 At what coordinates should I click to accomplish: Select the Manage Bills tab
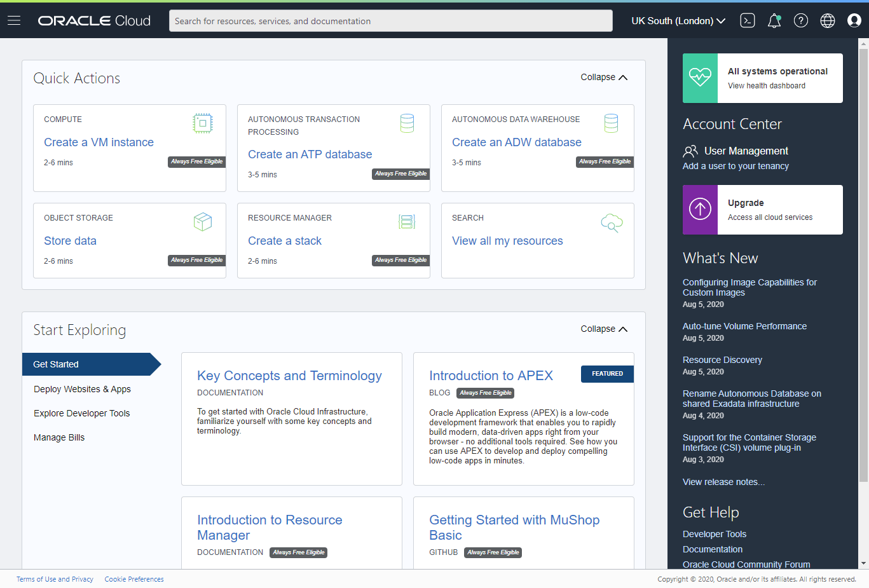click(x=59, y=437)
